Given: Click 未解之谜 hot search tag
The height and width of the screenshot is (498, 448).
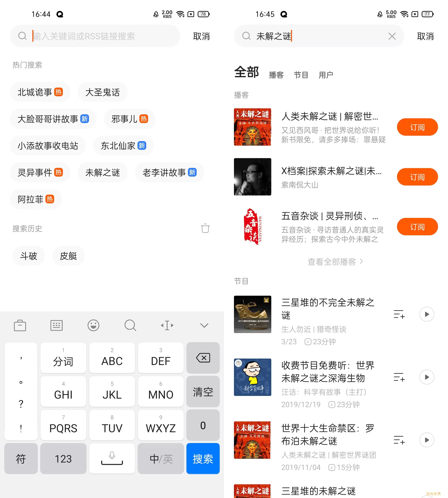Looking at the screenshot, I should (x=102, y=172).
